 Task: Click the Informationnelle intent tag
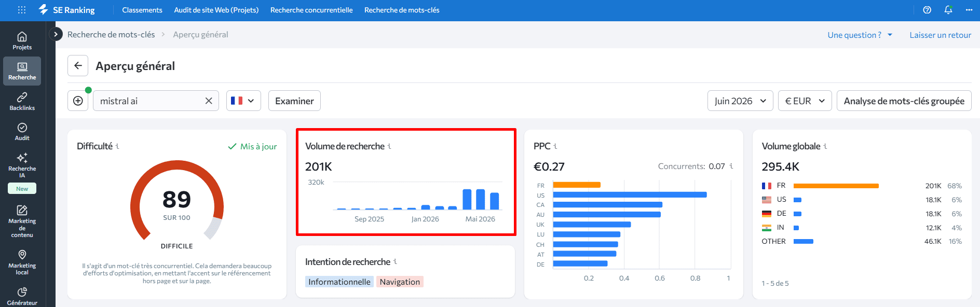[339, 282]
